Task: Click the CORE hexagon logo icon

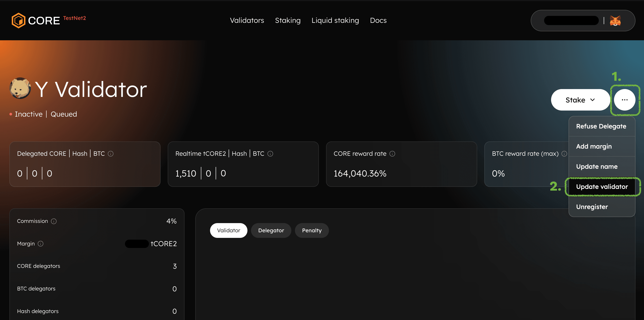Action: 18,21
